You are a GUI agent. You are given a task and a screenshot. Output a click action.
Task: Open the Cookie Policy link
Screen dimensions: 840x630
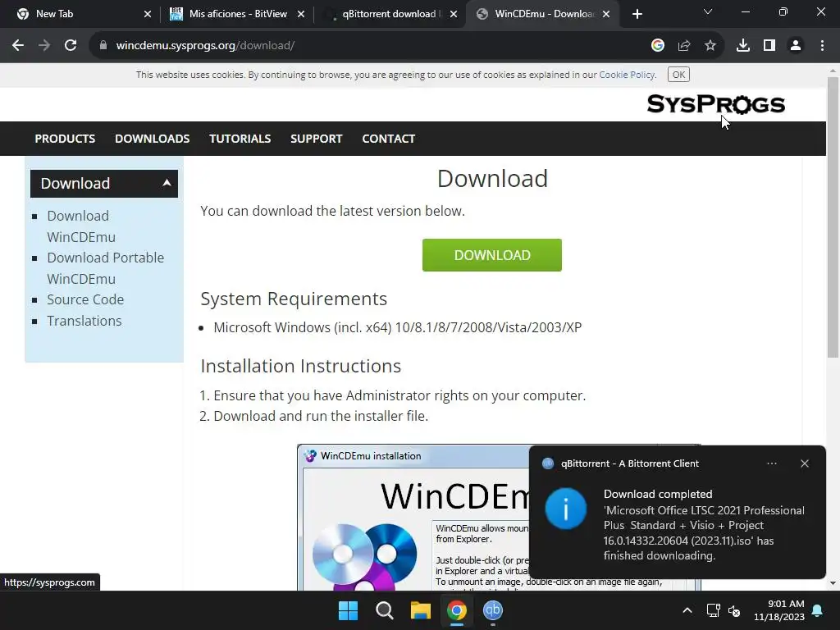[x=627, y=75]
